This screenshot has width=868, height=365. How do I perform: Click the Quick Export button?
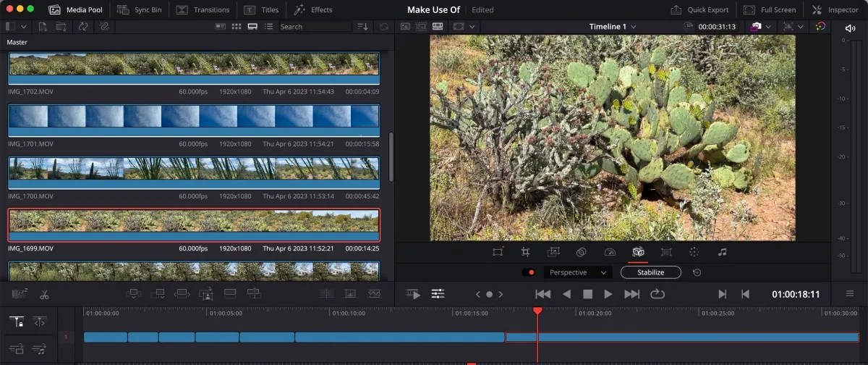click(699, 10)
